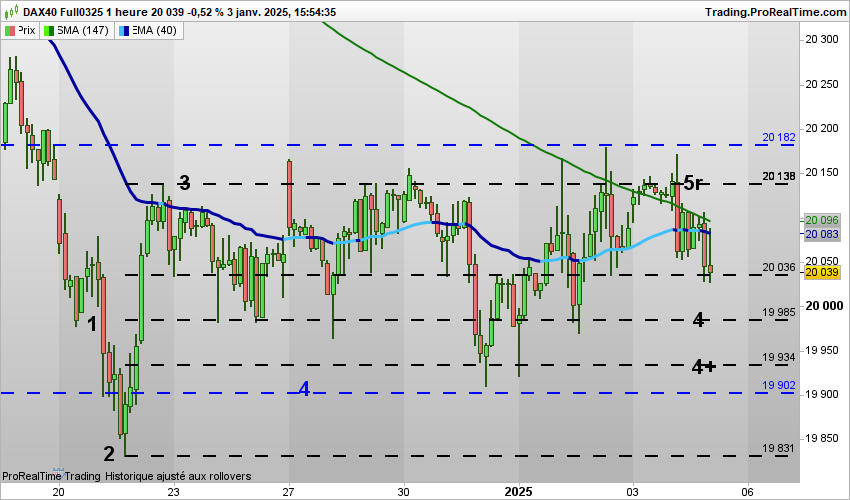Select the 19 831 level label
Image resolution: width=850 pixels, height=500 pixels.
778,448
